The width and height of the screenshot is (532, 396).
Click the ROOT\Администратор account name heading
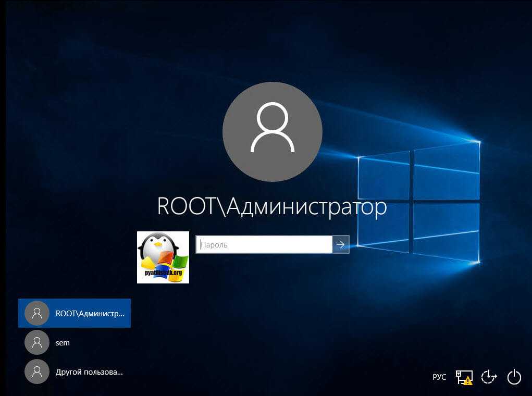coord(272,207)
